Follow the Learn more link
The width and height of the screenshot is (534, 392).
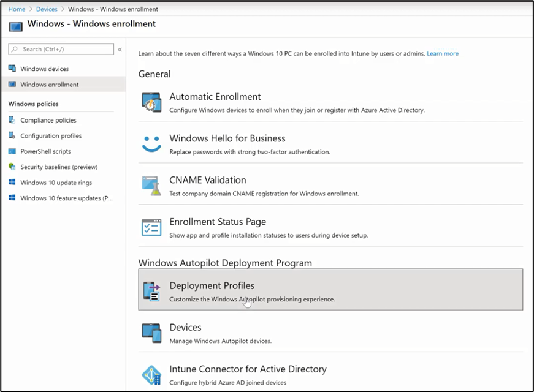tap(443, 53)
